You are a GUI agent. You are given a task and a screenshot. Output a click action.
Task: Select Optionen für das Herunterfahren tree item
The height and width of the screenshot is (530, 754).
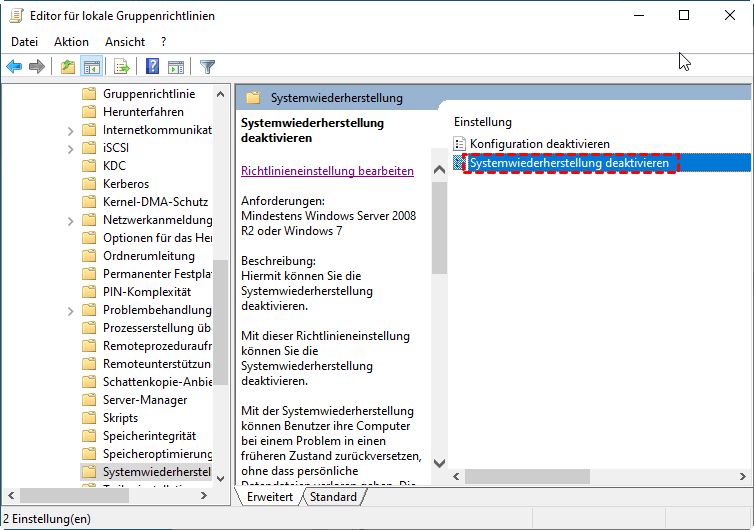pyautogui.click(x=157, y=238)
